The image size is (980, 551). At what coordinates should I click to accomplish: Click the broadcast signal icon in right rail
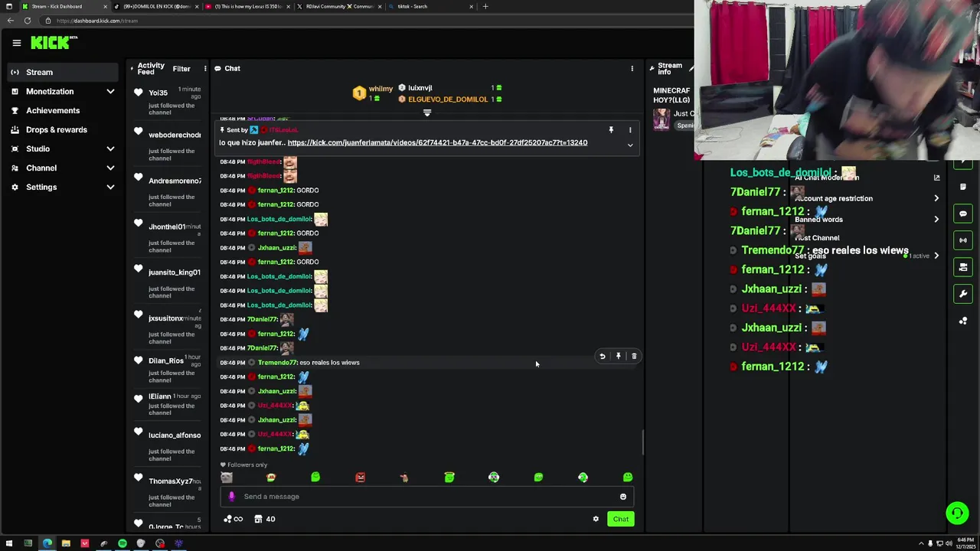[x=963, y=240]
